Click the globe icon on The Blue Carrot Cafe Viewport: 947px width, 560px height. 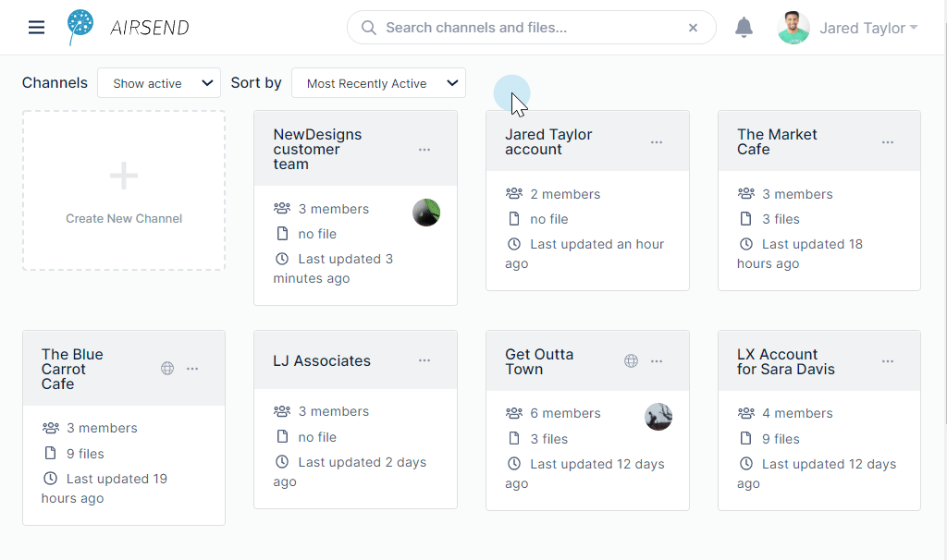pyautogui.click(x=167, y=368)
